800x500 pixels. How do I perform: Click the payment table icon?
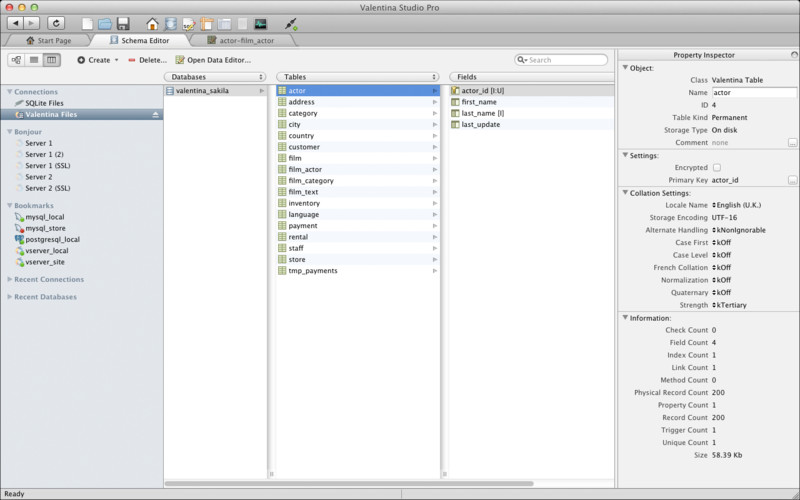click(282, 226)
